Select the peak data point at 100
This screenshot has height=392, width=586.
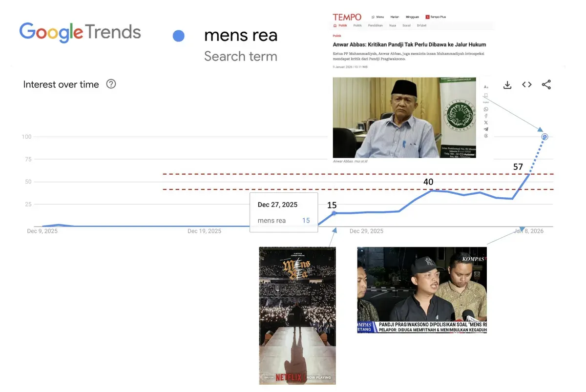544,137
